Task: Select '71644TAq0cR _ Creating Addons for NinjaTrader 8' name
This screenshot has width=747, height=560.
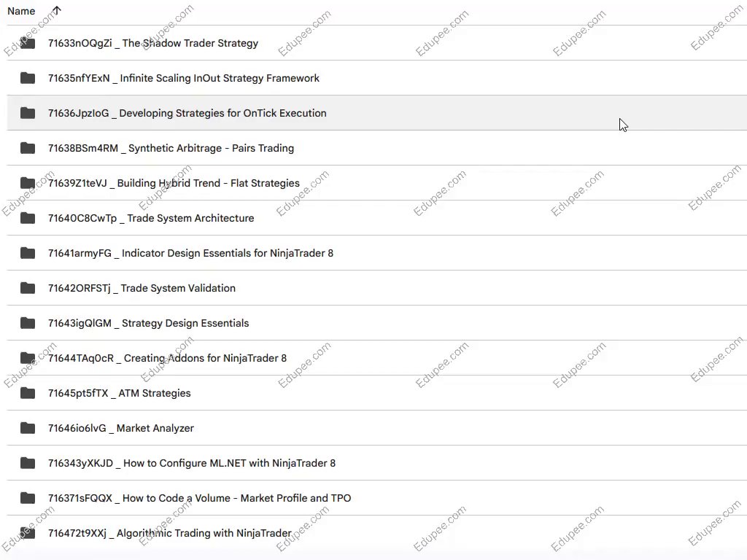Action: [167, 358]
